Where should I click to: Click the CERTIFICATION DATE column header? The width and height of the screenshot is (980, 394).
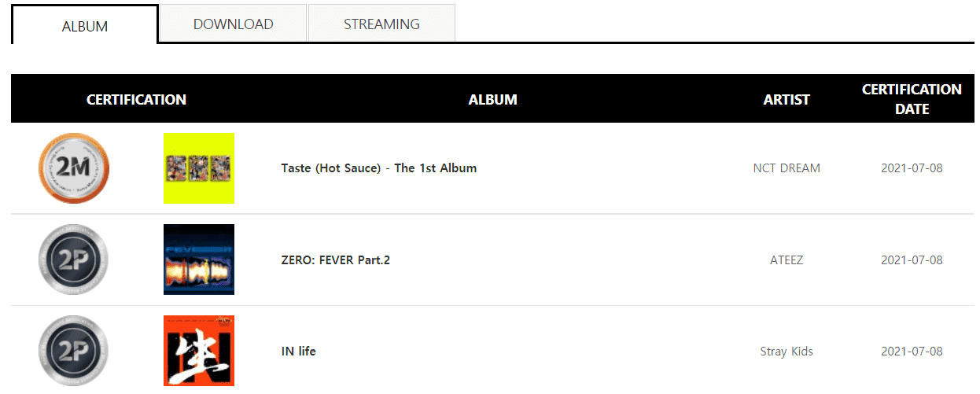coord(912,99)
